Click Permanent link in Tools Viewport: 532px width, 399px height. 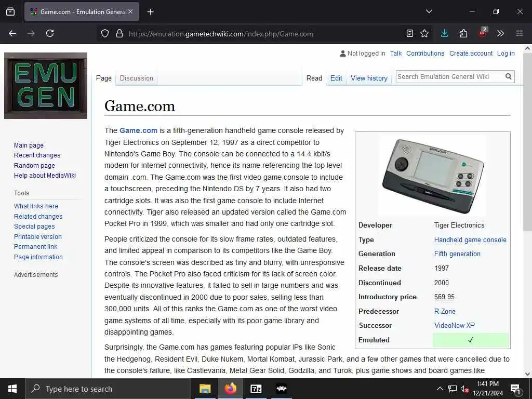36,247
